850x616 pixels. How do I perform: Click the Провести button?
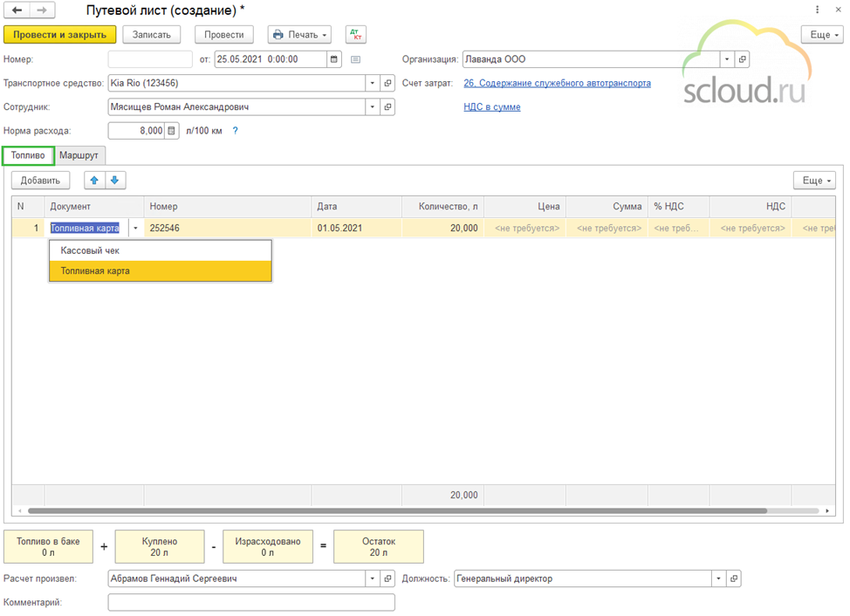tap(224, 34)
